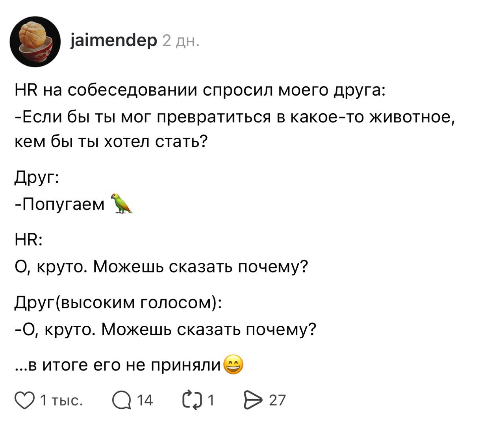Viewport: 504px width, 426px height.
Task: Click the repost count of 1
Action: [211, 400]
